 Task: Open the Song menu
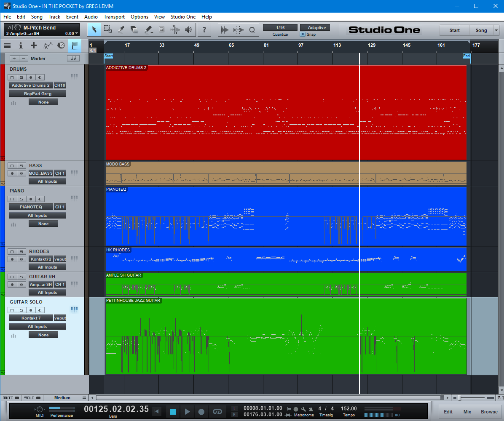pyautogui.click(x=37, y=17)
